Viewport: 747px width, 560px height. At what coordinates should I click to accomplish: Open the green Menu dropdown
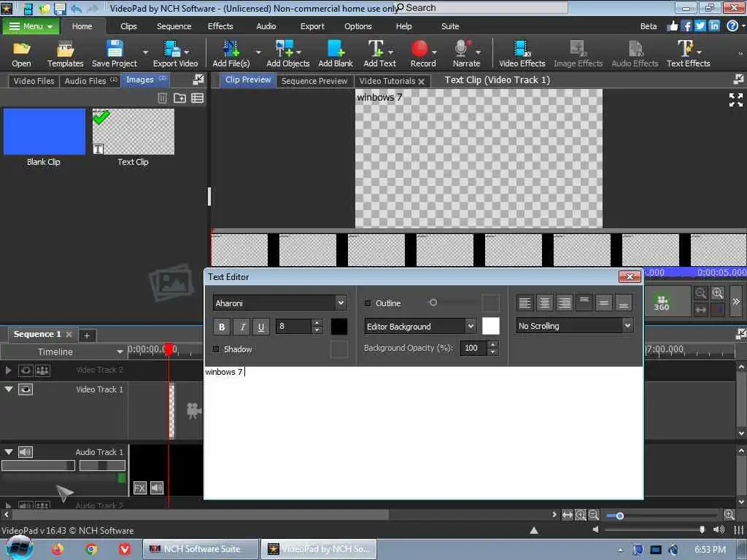31,26
